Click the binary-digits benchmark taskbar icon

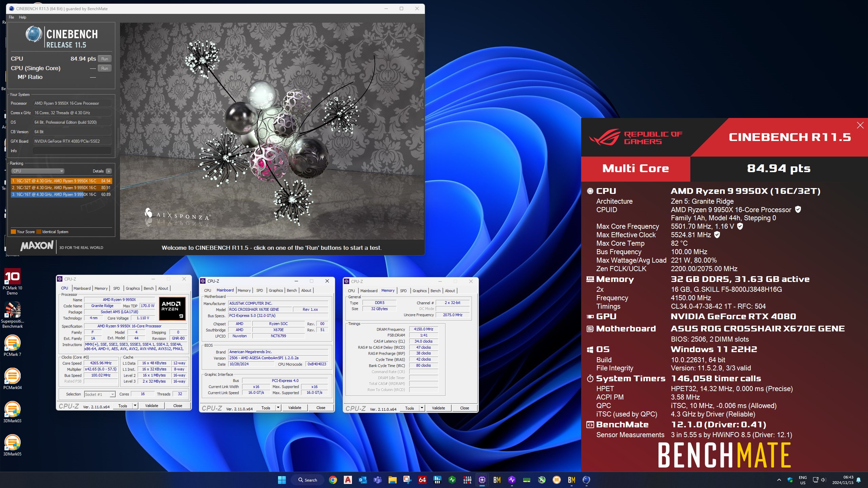[x=467, y=480]
